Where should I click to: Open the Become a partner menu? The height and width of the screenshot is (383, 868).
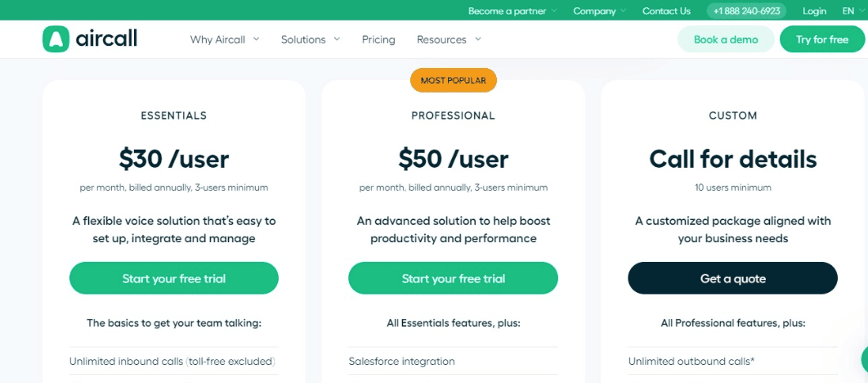(512, 11)
